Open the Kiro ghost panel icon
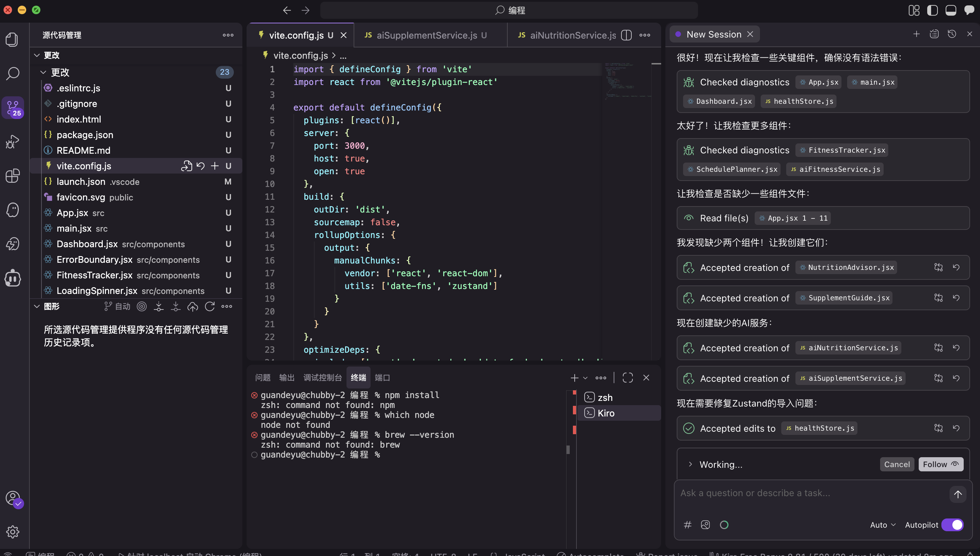This screenshot has width=980, height=556. tap(12, 210)
